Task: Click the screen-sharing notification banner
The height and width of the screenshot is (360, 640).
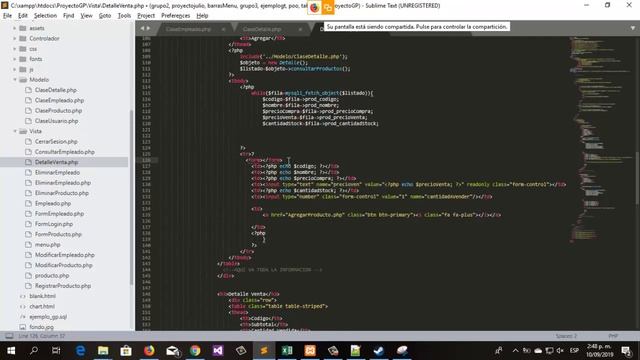Action: pos(417,27)
